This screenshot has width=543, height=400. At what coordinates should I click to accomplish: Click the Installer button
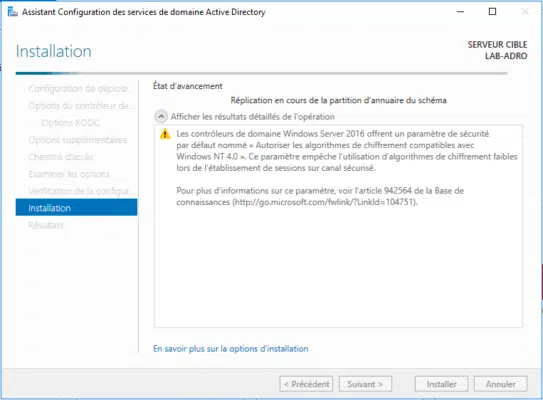point(441,384)
